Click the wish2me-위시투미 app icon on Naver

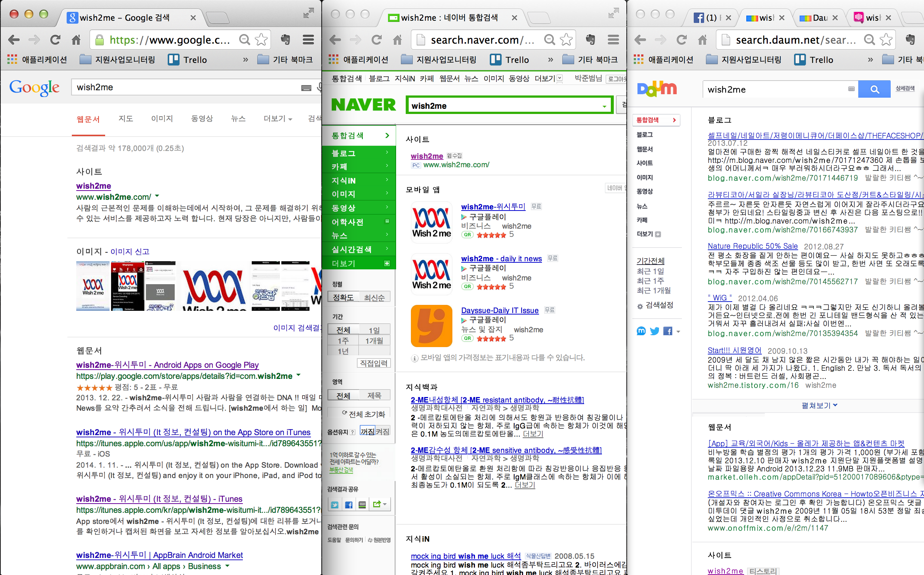coord(431,222)
